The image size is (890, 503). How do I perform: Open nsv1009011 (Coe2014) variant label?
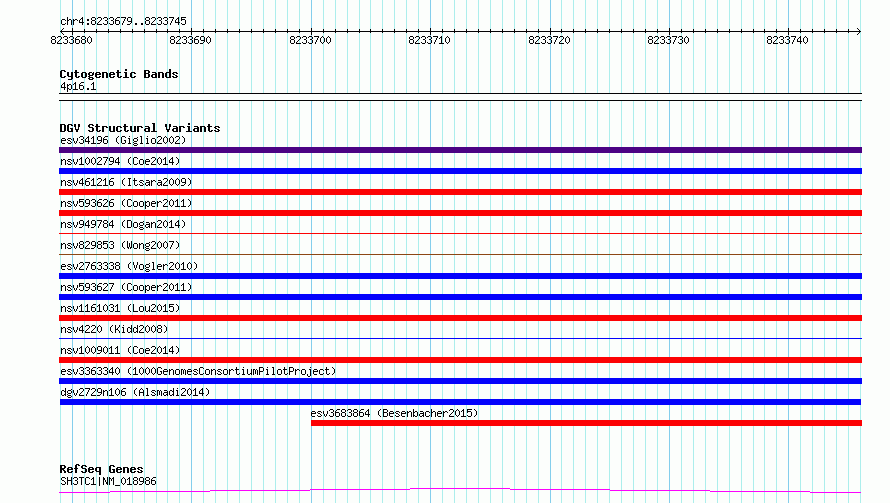[120, 350]
